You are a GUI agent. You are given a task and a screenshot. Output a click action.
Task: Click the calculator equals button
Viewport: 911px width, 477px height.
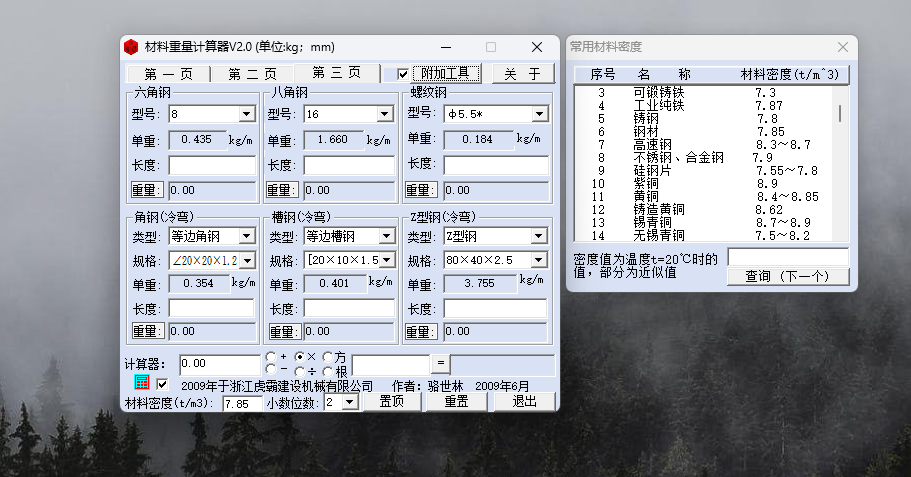click(440, 364)
